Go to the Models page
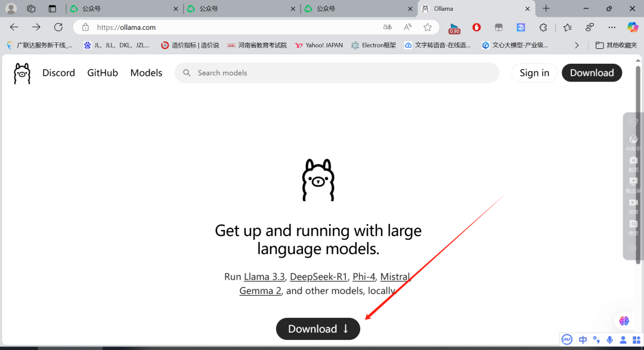Image resolution: width=644 pixels, height=350 pixels. [146, 73]
